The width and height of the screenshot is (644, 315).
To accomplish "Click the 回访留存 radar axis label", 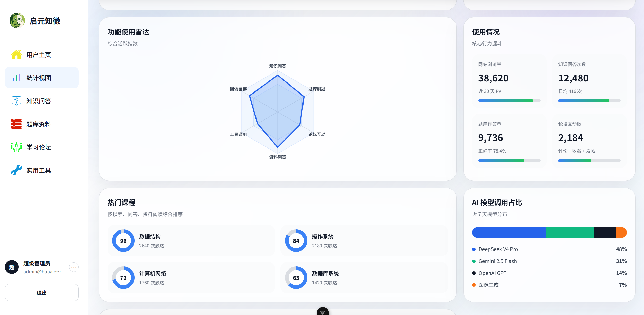I will [x=238, y=89].
